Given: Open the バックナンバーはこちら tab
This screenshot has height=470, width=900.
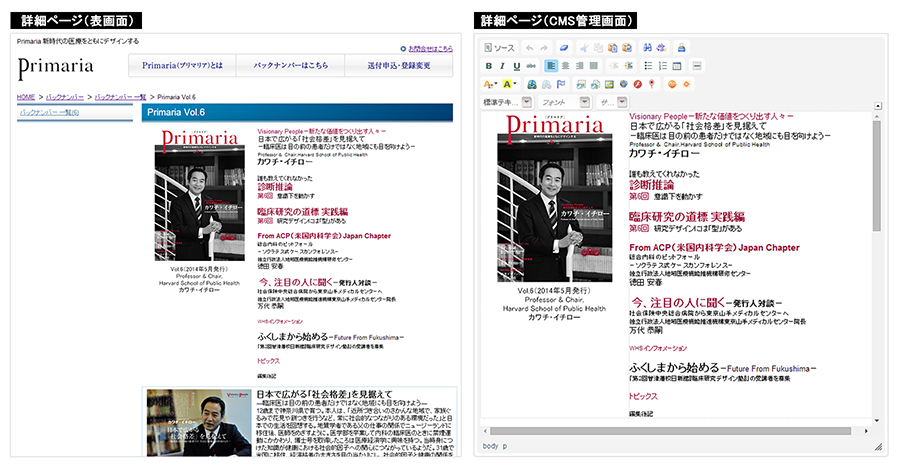Looking at the screenshot, I should 290,65.
